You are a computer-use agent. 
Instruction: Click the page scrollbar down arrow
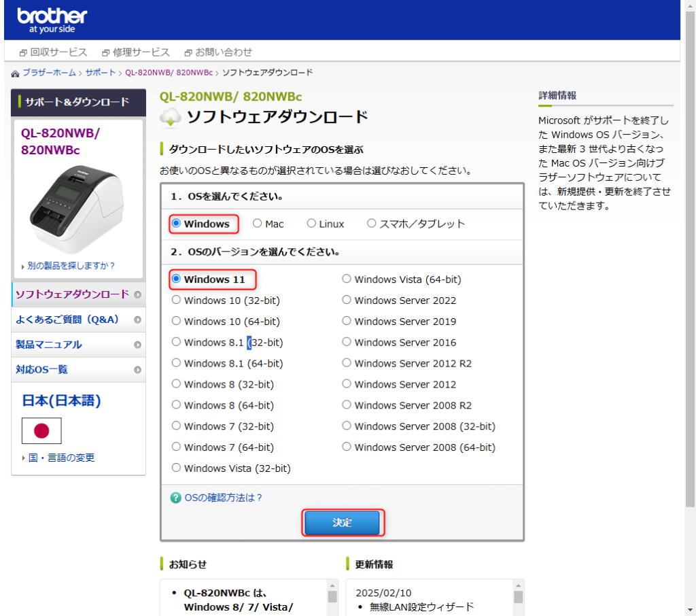690,611
